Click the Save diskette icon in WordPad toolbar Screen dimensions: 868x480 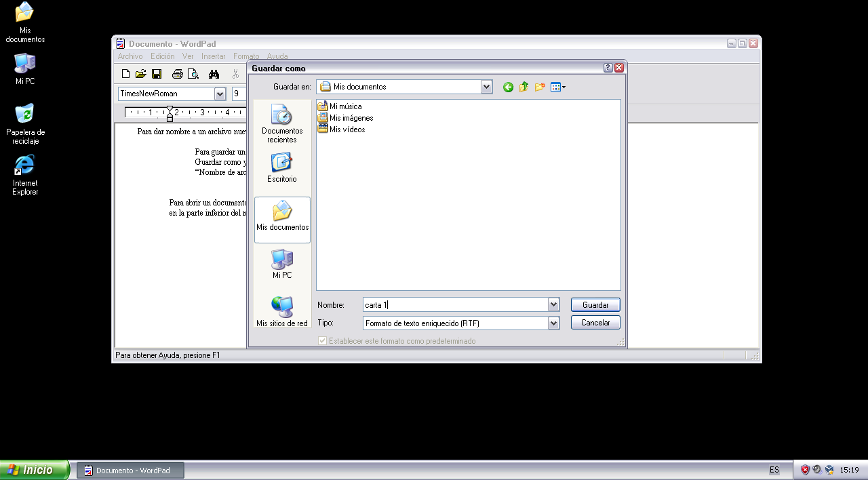(157, 74)
